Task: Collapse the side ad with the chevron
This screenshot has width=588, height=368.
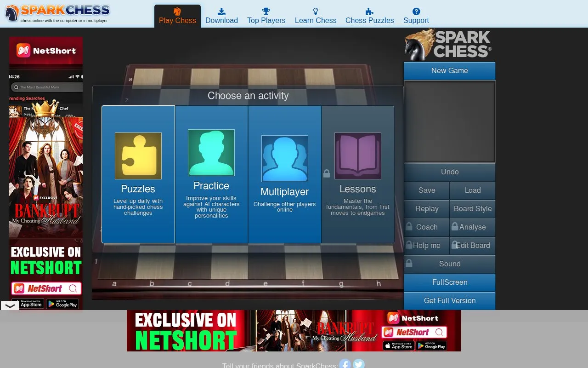Action: coord(10,305)
